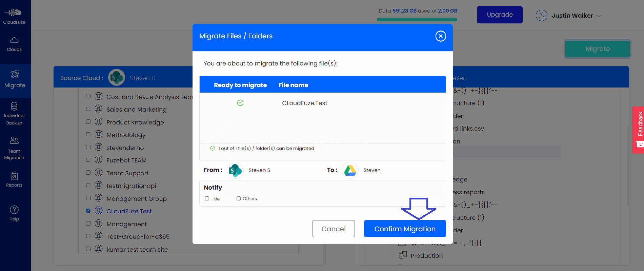Screen dimensions: 644x271
Task: Check the testmigrationapi checkbox
Action: pos(88,185)
